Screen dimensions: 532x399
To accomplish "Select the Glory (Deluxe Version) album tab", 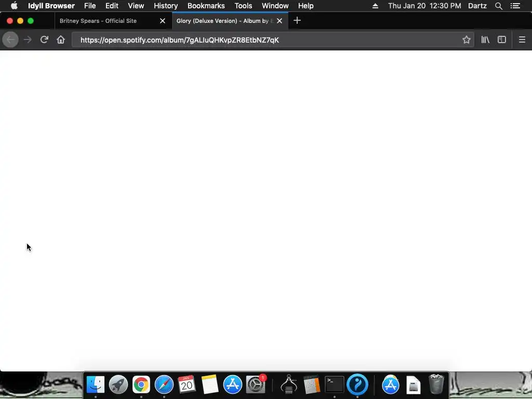I will pos(230,21).
